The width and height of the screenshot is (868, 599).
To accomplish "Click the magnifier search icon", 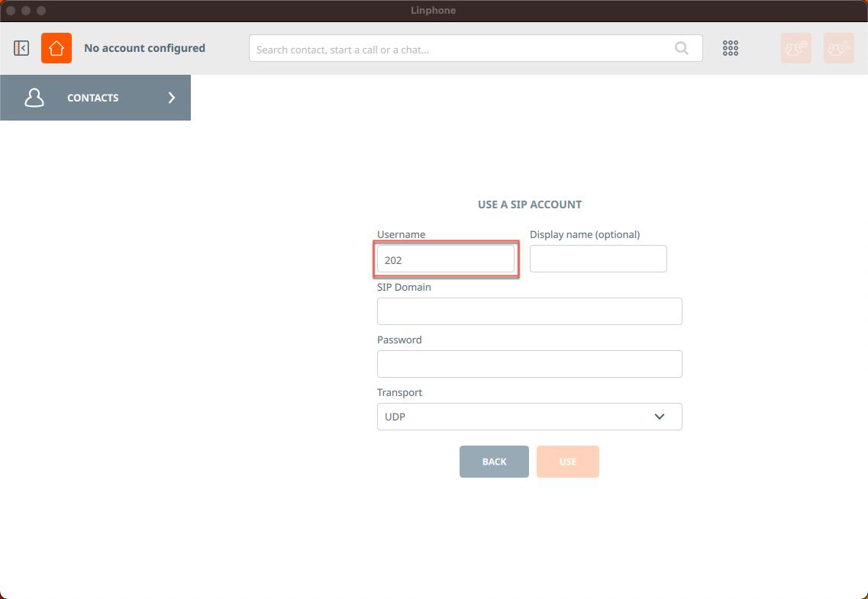I will 681,49.
